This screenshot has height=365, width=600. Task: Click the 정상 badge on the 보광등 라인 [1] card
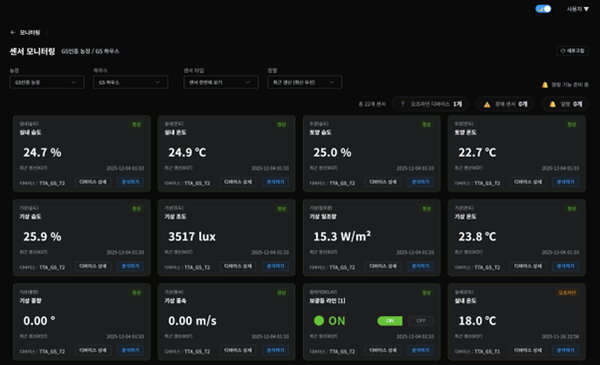[426, 293]
